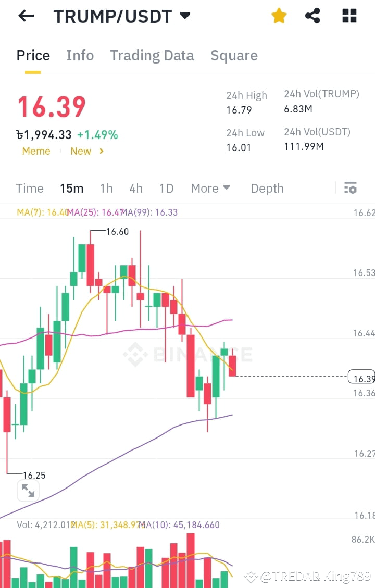Image resolution: width=375 pixels, height=588 pixels.
Task: Open chart indicator settings icon beside Depth
Action: coord(351,187)
